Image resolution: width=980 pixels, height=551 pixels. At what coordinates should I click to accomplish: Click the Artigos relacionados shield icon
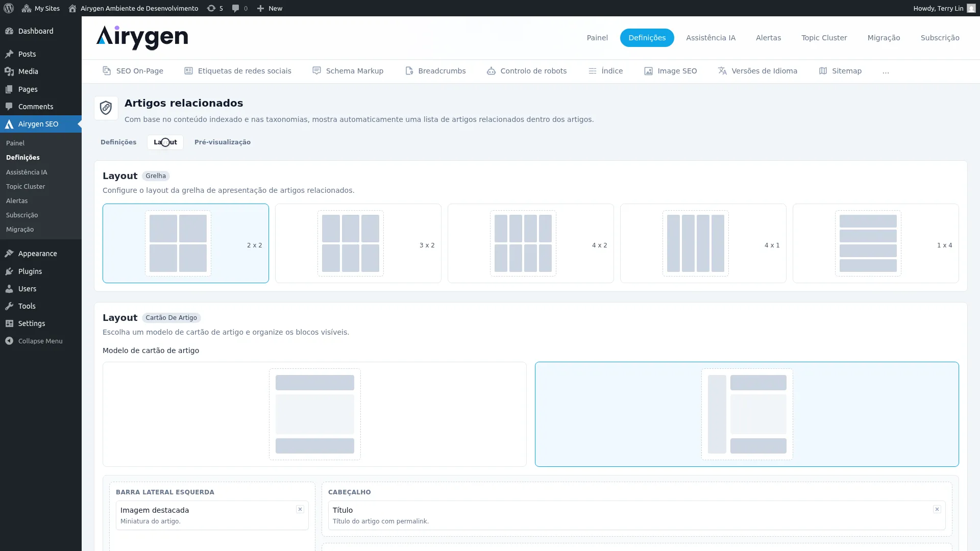click(106, 108)
